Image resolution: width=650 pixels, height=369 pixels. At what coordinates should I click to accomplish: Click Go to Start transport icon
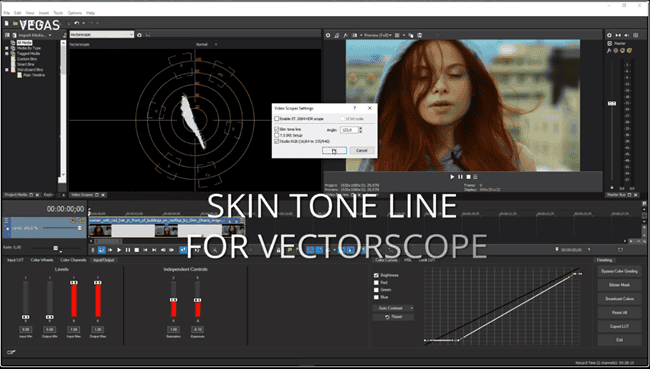[x=145, y=250]
